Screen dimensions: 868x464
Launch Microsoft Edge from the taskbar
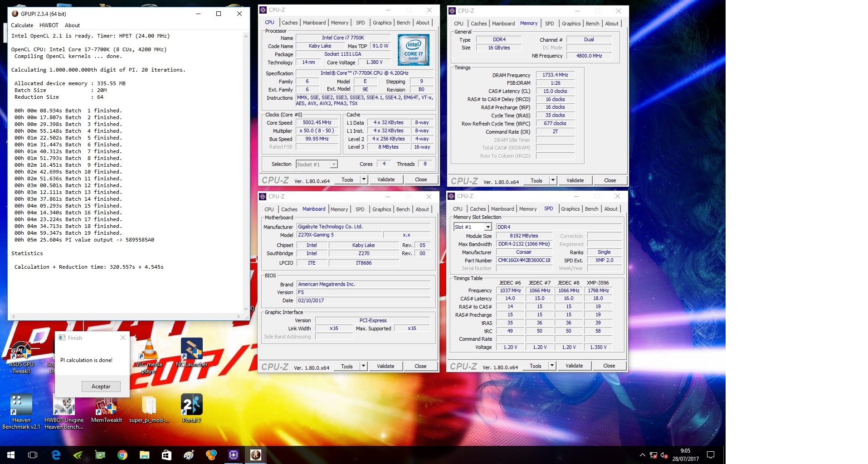56,455
